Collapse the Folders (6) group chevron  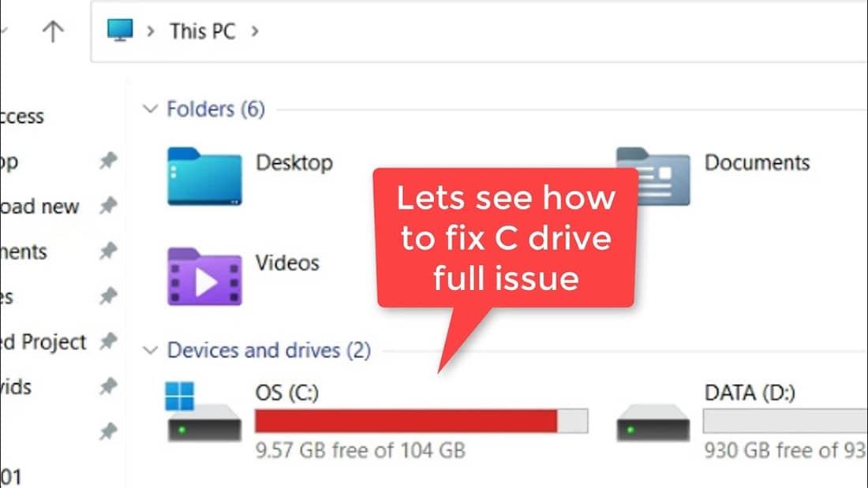pyautogui.click(x=150, y=109)
